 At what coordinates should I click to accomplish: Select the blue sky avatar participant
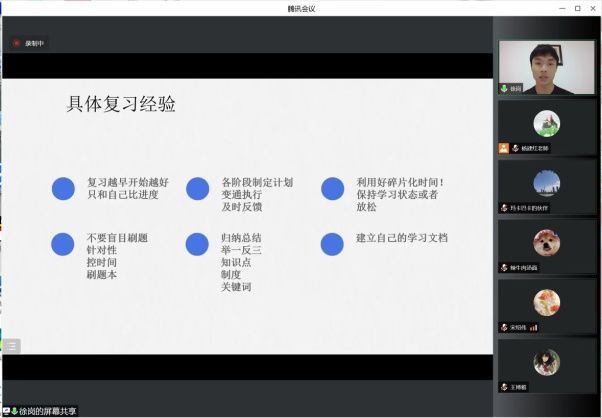point(547,183)
